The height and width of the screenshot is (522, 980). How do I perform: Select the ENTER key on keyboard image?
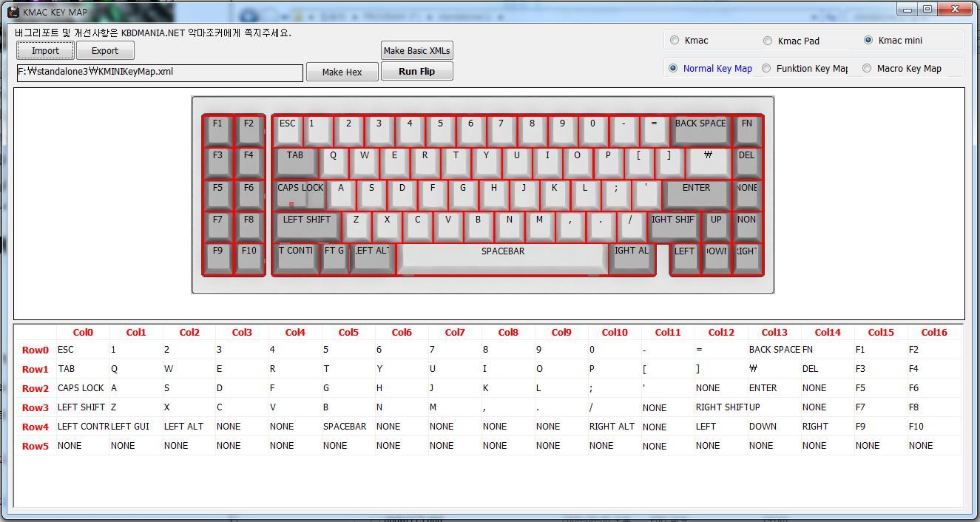696,195
